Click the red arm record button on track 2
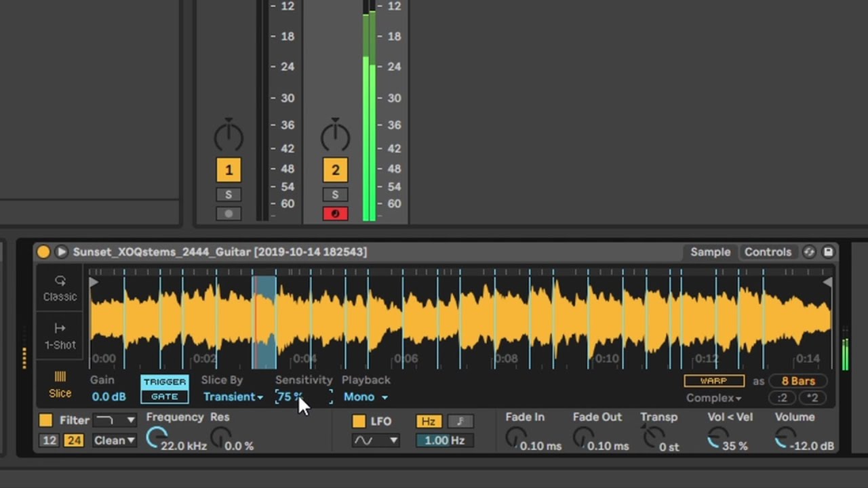The height and width of the screenshot is (488, 868). (x=335, y=213)
